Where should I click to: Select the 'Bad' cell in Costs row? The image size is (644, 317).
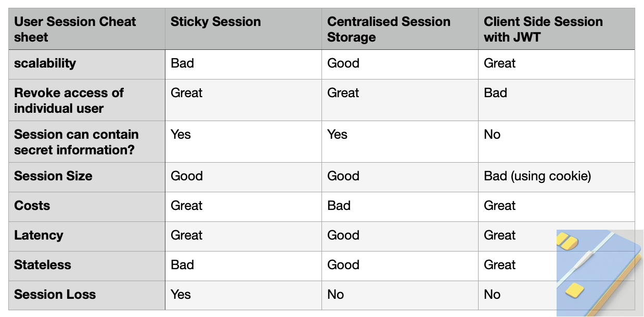pos(400,207)
